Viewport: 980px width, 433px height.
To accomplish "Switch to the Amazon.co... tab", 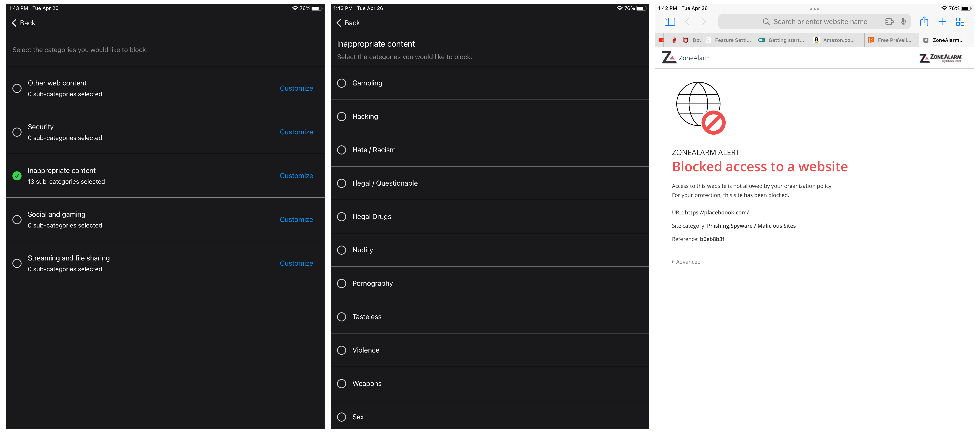I will click(838, 40).
